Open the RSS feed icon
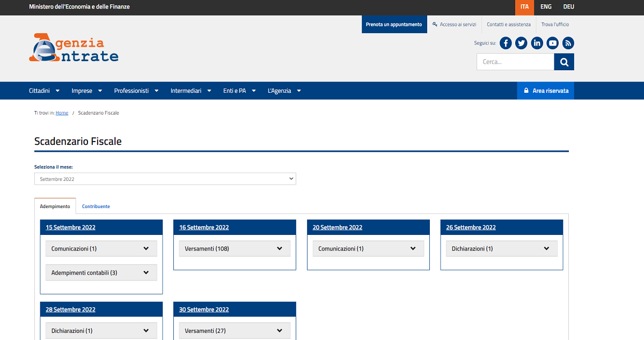The height and width of the screenshot is (340, 644). tap(568, 43)
